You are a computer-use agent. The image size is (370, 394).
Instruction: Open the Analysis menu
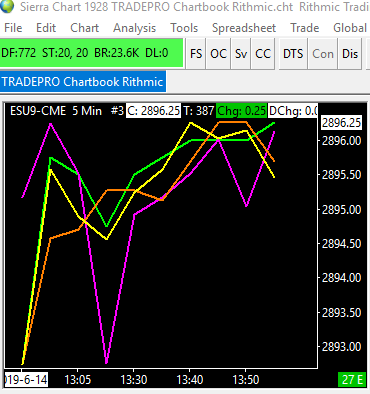pos(135,28)
